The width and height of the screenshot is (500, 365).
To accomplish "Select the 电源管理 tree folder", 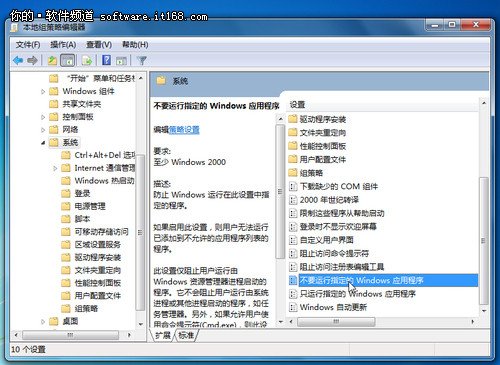I will [x=90, y=206].
